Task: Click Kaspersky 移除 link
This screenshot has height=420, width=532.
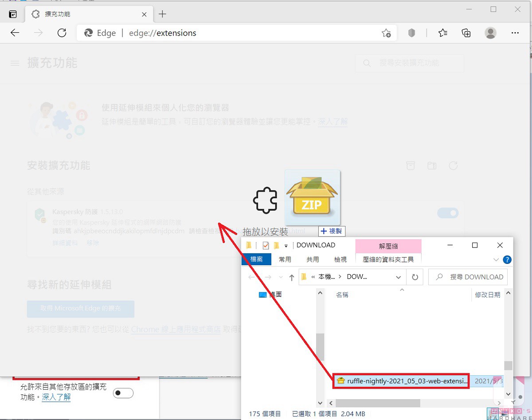Action: (93, 243)
